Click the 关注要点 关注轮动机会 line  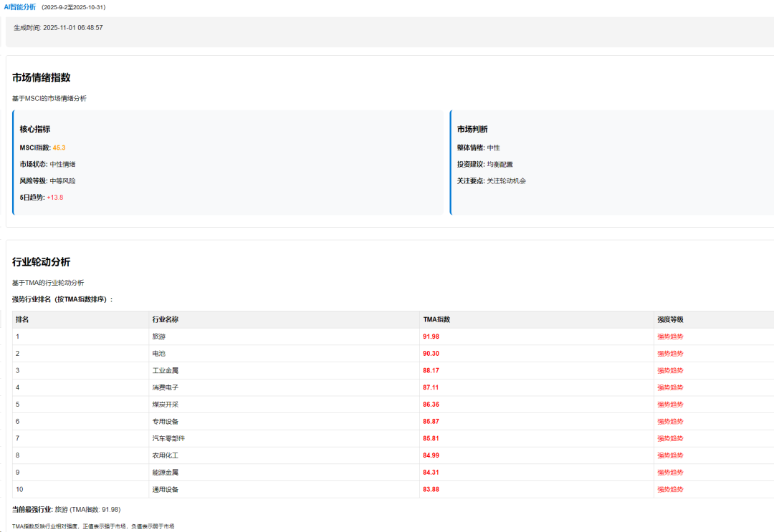click(492, 180)
